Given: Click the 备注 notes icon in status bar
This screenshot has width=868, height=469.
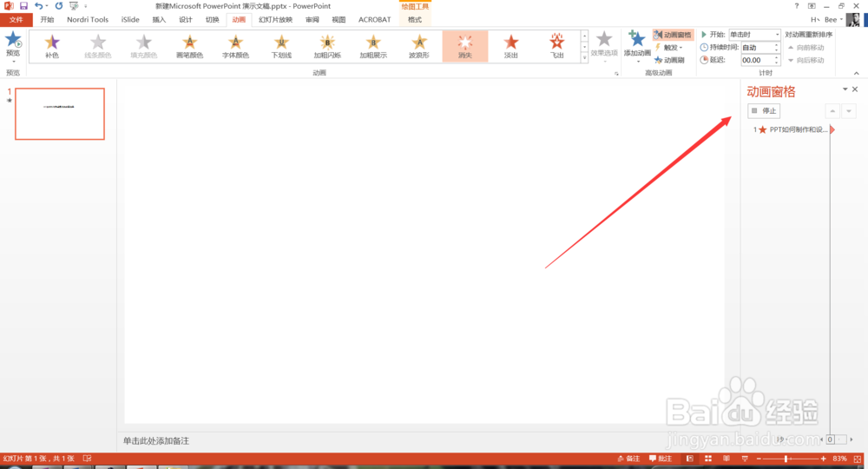Looking at the screenshot, I should [628, 459].
